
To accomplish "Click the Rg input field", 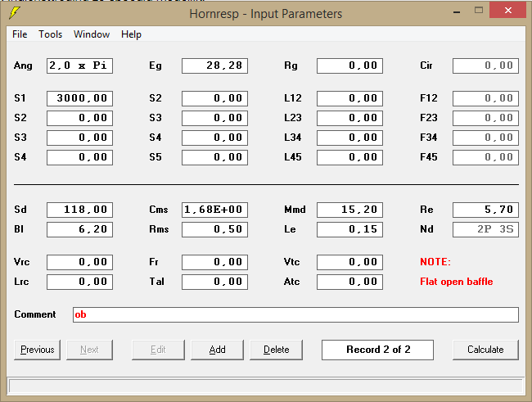I will coord(349,65).
